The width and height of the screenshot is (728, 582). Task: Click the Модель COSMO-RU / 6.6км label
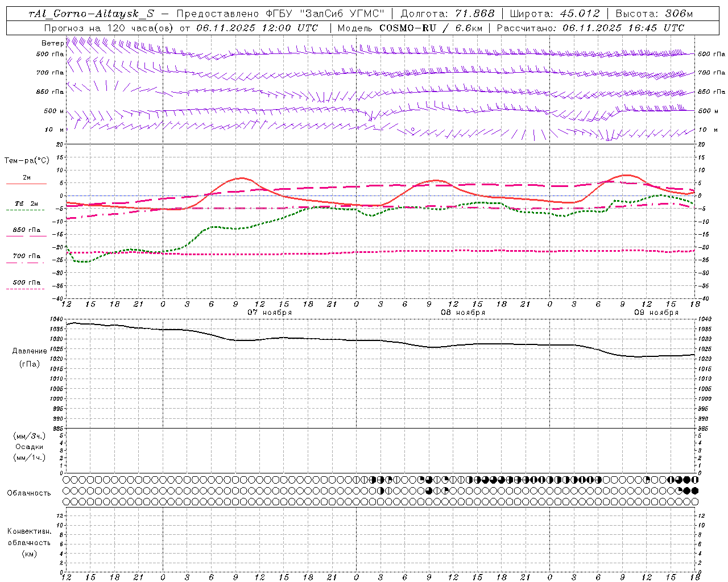point(410,28)
